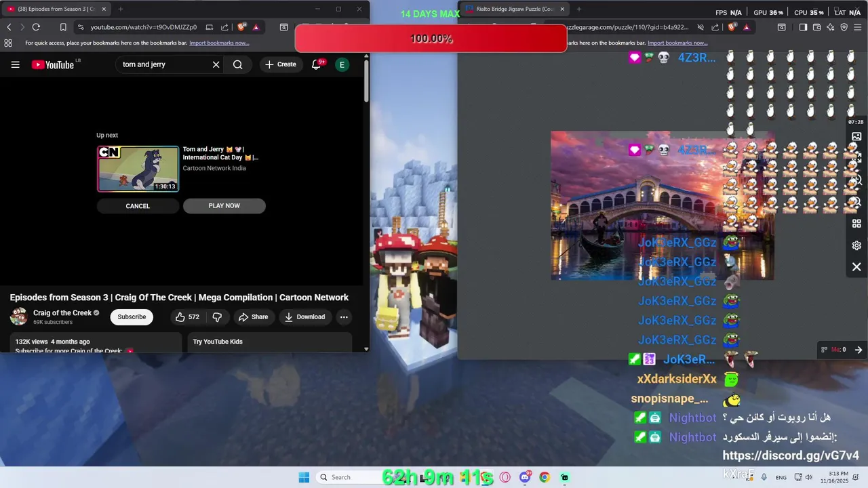
Task: Close the Rialto Bridge Jigsaw Puzzle tab
Action: point(562,9)
